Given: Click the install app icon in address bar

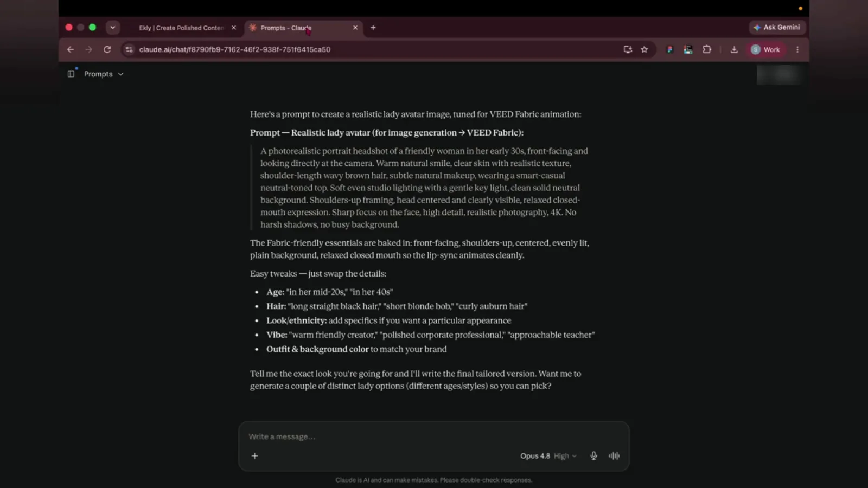Looking at the screenshot, I should coord(628,49).
